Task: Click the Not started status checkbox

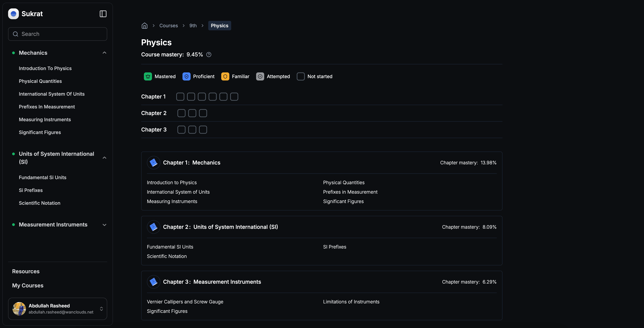Action: click(x=300, y=76)
